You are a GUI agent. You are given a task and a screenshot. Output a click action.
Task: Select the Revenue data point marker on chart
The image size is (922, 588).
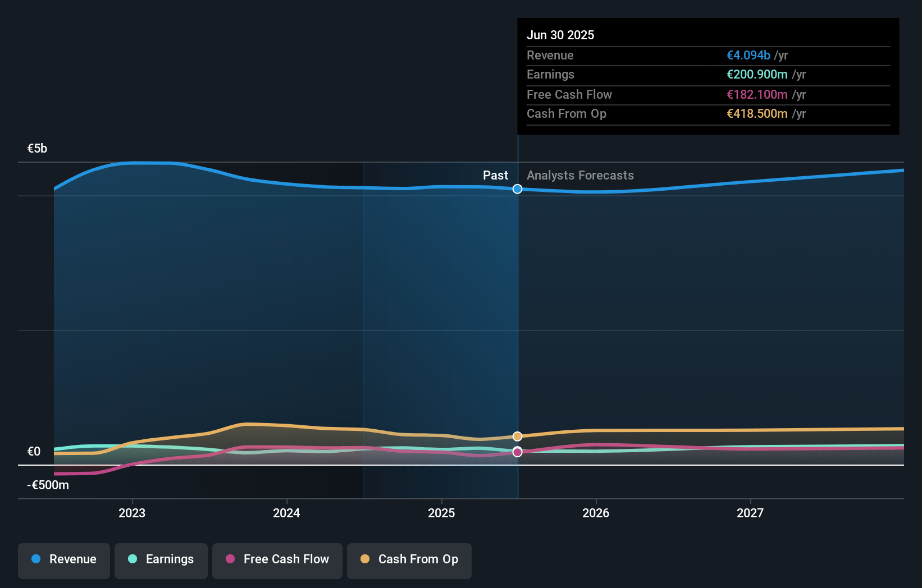(x=518, y=189)
